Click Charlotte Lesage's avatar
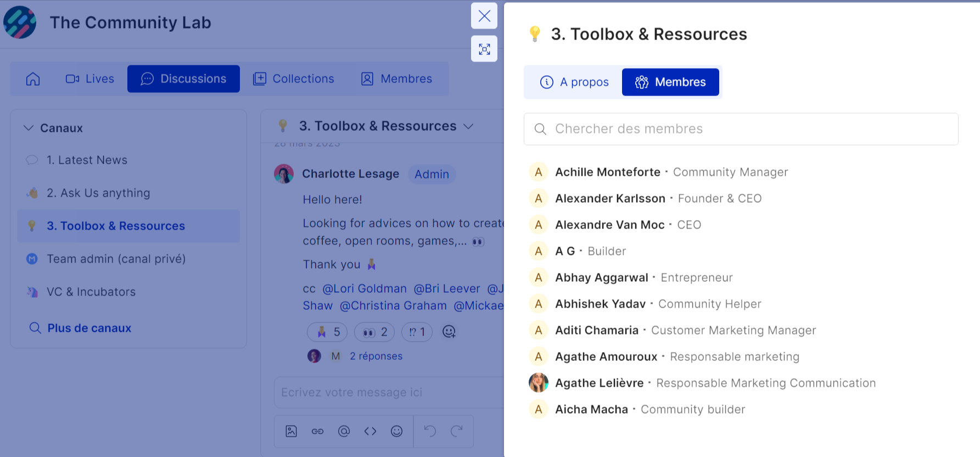This screenshot has height=457, width=980. (284, 174)
